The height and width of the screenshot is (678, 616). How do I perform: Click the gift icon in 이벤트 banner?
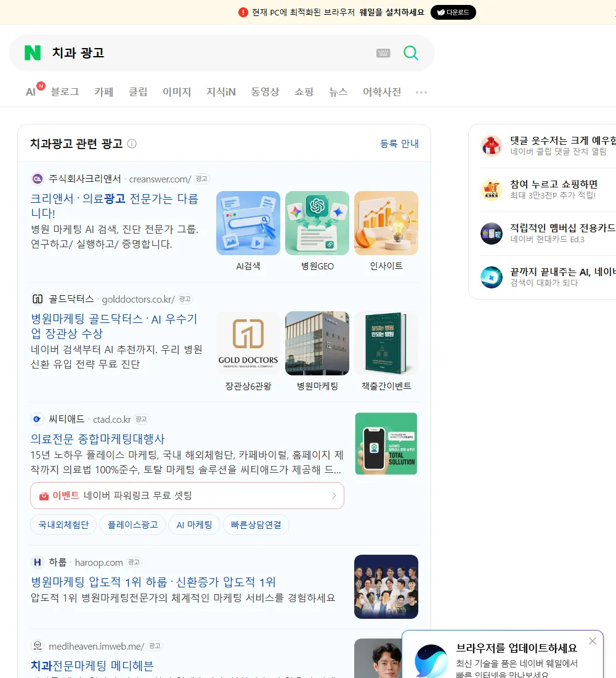[x=44, y=496]
